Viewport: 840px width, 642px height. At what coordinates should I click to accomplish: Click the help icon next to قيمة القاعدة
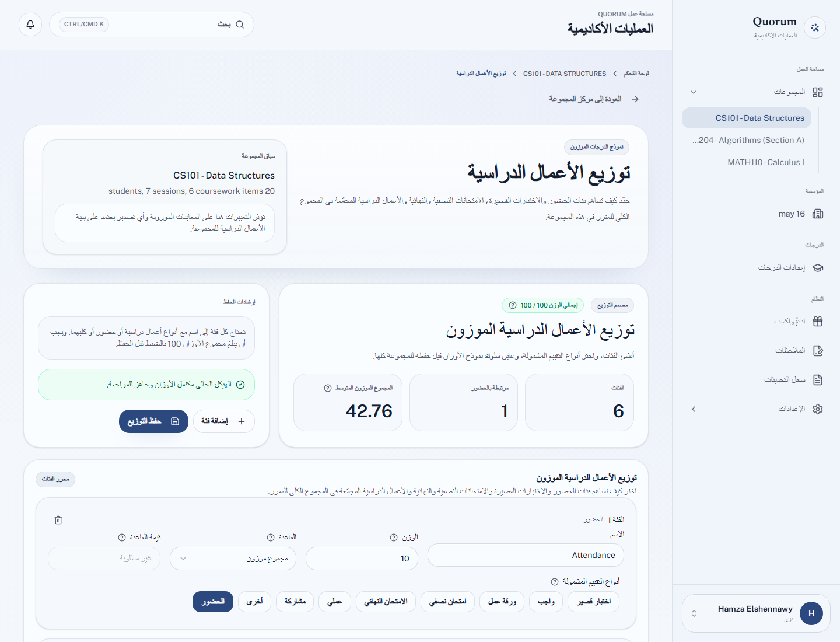(122, 538)
